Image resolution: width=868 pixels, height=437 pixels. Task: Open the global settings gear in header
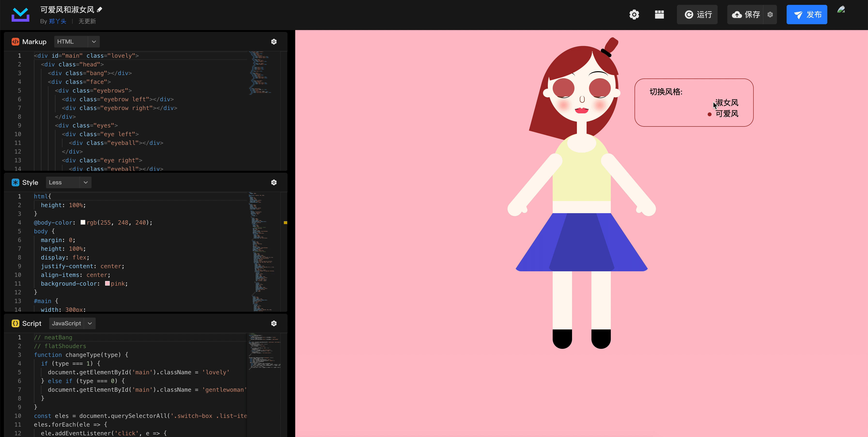click(x=634, y=15)
